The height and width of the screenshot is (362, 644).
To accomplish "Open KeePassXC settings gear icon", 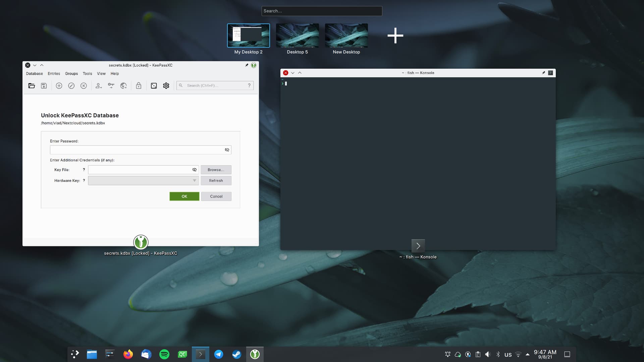I will coord(166,86).
